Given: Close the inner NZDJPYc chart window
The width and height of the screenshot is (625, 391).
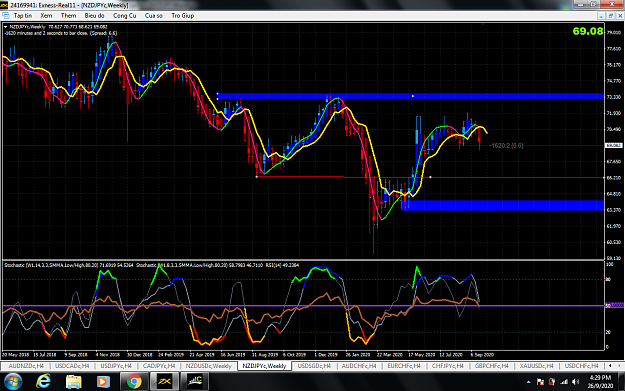Looking at the screenshot, I should coord(620,16).
